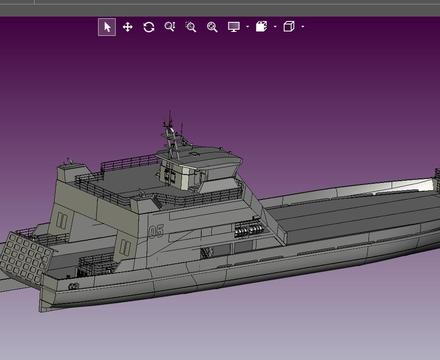440x360 pixels.
Task: Select the "05" hull number marking
Action: 156,231
